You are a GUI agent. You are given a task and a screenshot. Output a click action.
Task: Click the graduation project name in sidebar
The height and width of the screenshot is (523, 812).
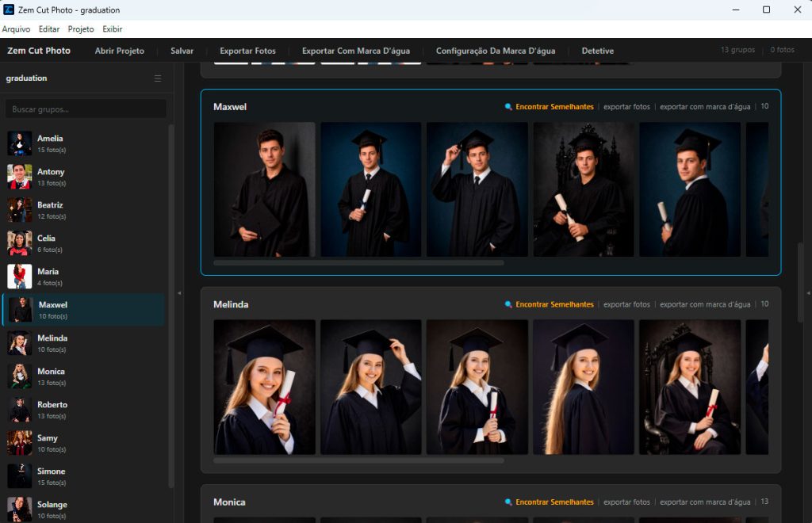[x=26, y=78]
